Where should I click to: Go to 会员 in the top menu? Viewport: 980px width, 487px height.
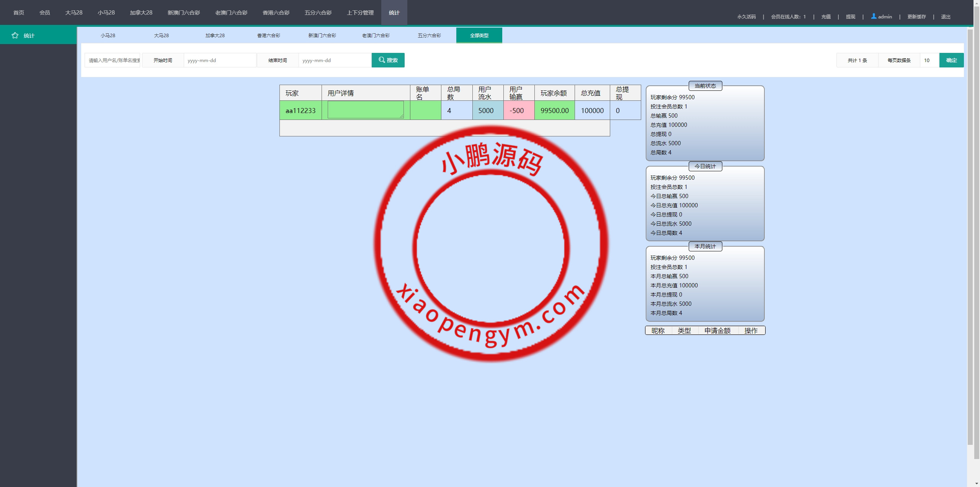44,13
